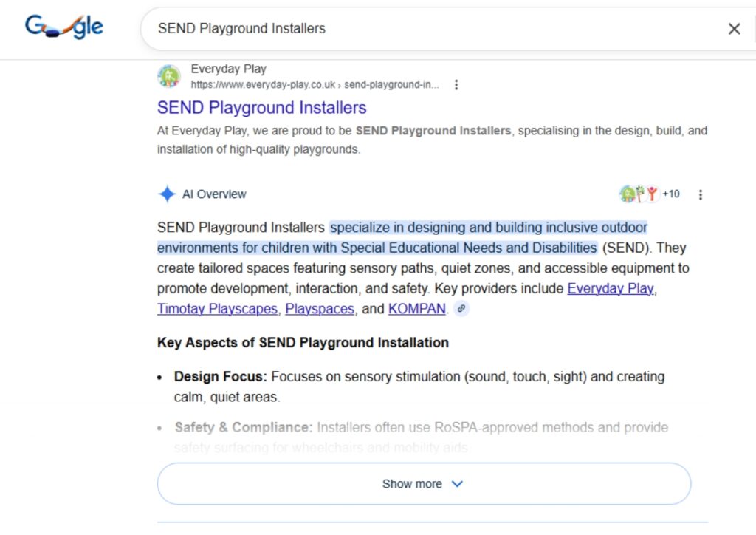Open the AI Overview source icons +10
The image size is (756, 535).
(x=649, y=194)
